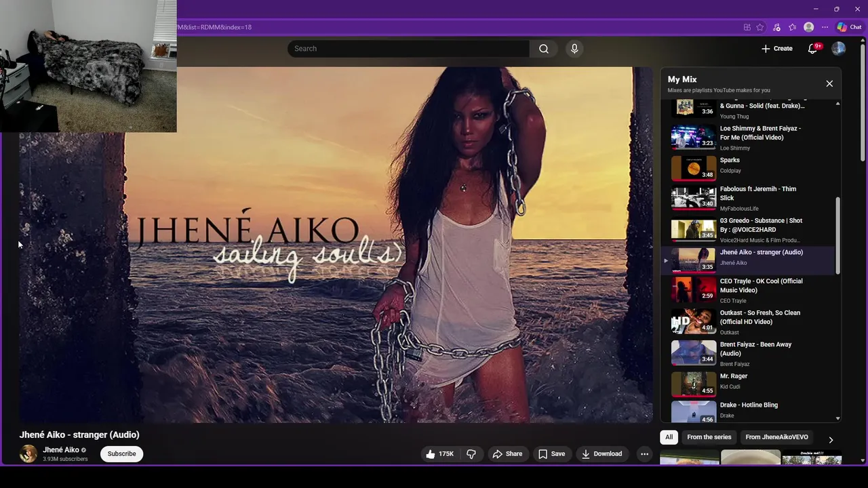The height and width of the screenshot is (488, 868).
Task: Open the YouTube notifications bell
Action: [813, 49]
